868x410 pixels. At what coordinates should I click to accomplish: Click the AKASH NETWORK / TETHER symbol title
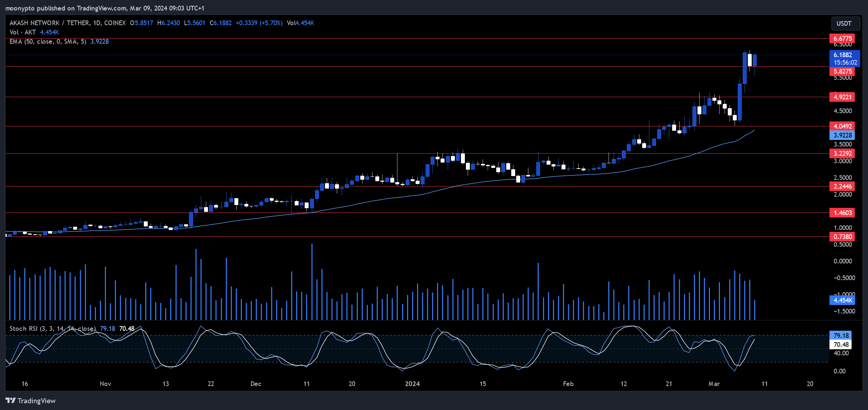50,23
